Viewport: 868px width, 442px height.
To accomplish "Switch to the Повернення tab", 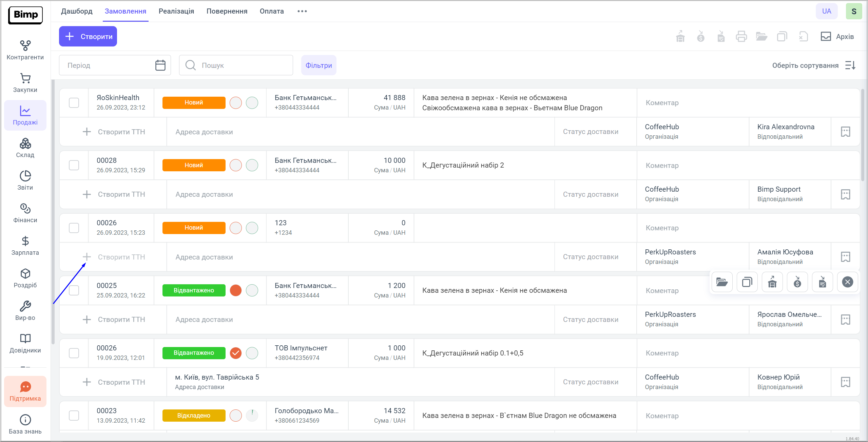I will pyautogui.click(x=227, y=11).
